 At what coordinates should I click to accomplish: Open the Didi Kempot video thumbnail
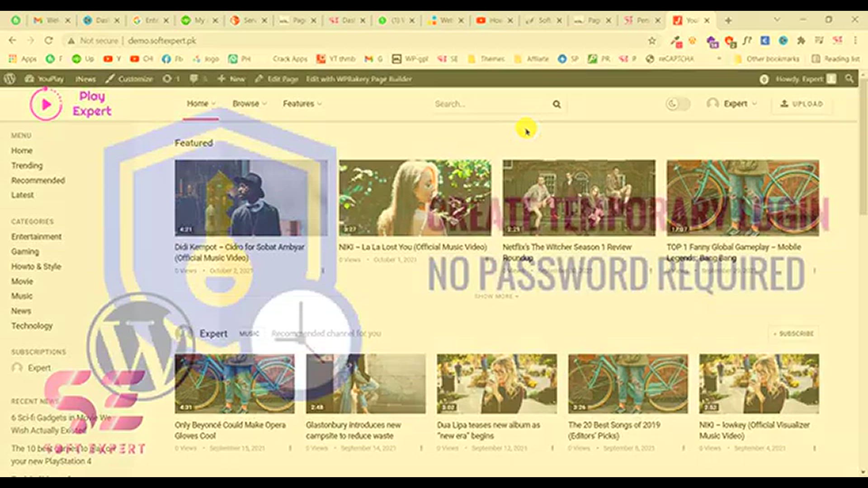[251, 197]
